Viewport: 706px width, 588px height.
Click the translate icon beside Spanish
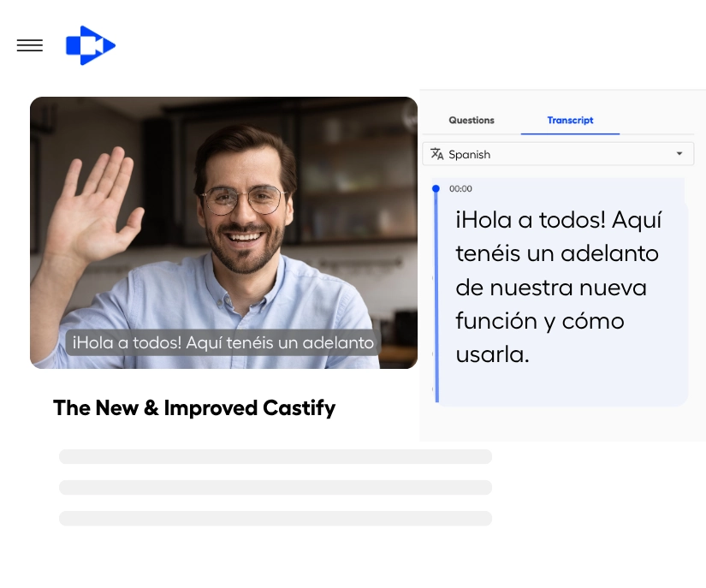(436, 154)
